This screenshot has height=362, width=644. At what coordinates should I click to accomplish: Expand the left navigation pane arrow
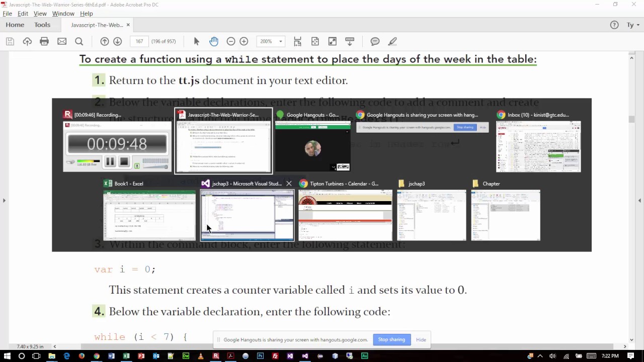[4, 201]
